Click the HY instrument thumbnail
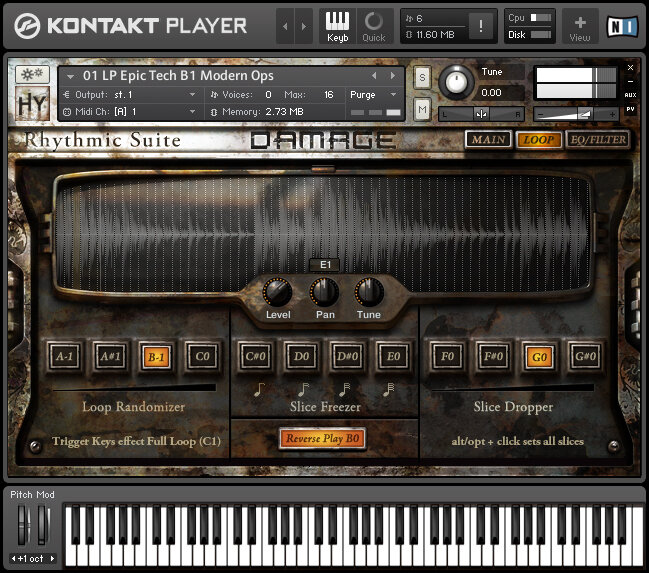The width and height of the screenshot is (649, 573). (x=32, y=103)
